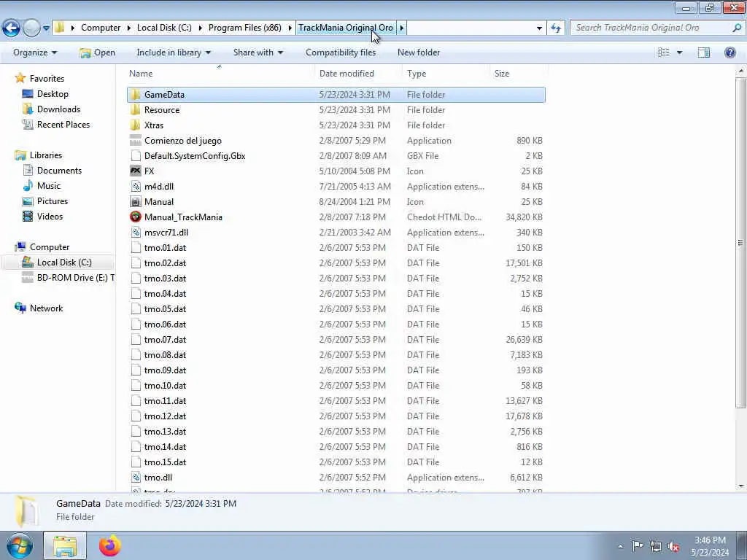Image resolution: width=747 pixels, height=560 pixels.
Task: Open the Windows Start button
Action: pos(20,545)
